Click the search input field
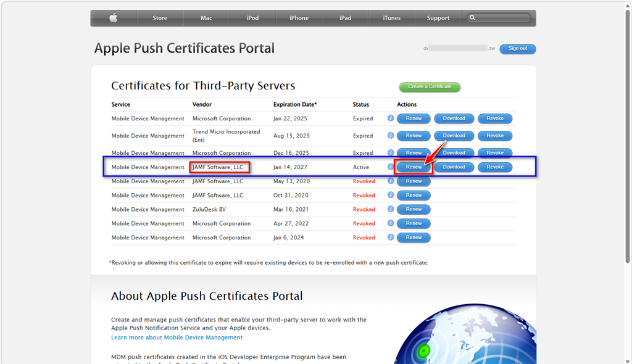 point(503,18)
